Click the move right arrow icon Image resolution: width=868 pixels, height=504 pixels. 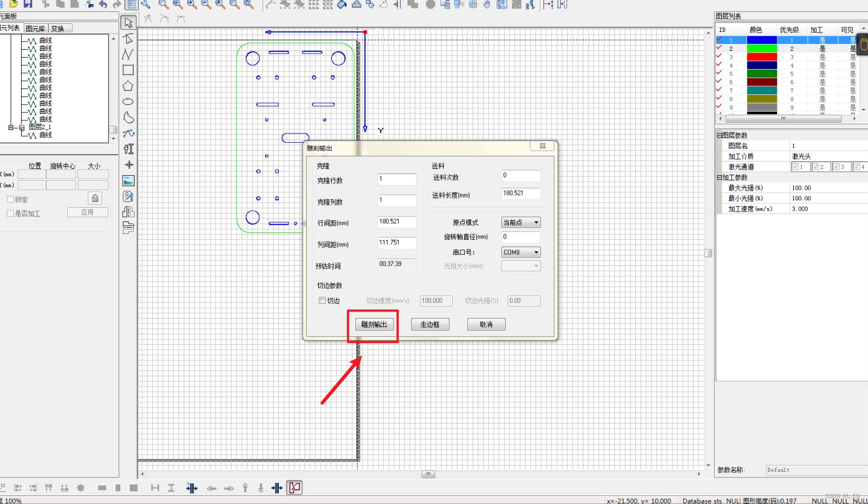229,488
